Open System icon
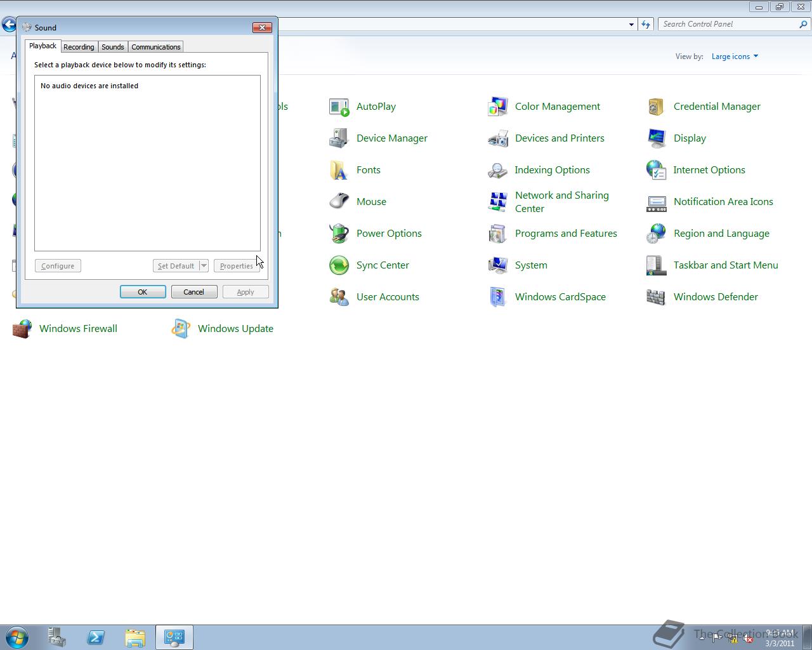This screenshot has height=650, width=812. pyautogui.click(x=498, y=265)
